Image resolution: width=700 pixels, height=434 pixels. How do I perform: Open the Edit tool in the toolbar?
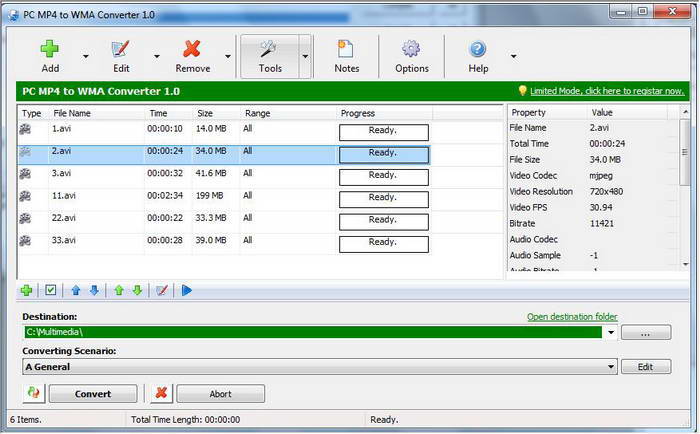[121, 57]
